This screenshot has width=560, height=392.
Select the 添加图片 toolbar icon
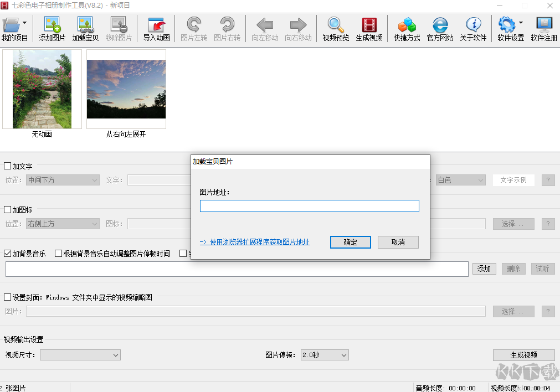point(53,29)
